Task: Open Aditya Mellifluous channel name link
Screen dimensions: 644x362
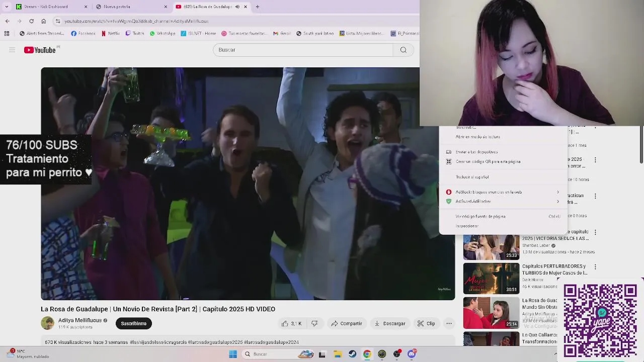Action: (79, 320)
